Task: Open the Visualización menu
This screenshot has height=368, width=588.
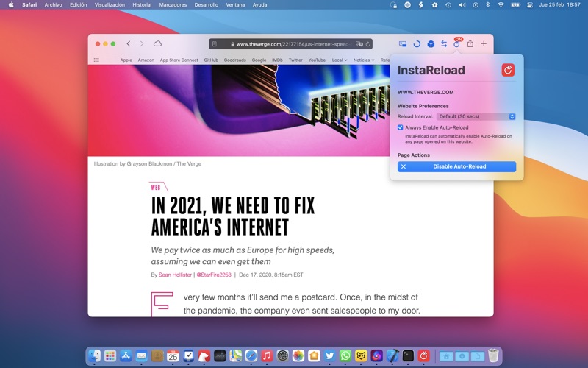Action: 110,5
